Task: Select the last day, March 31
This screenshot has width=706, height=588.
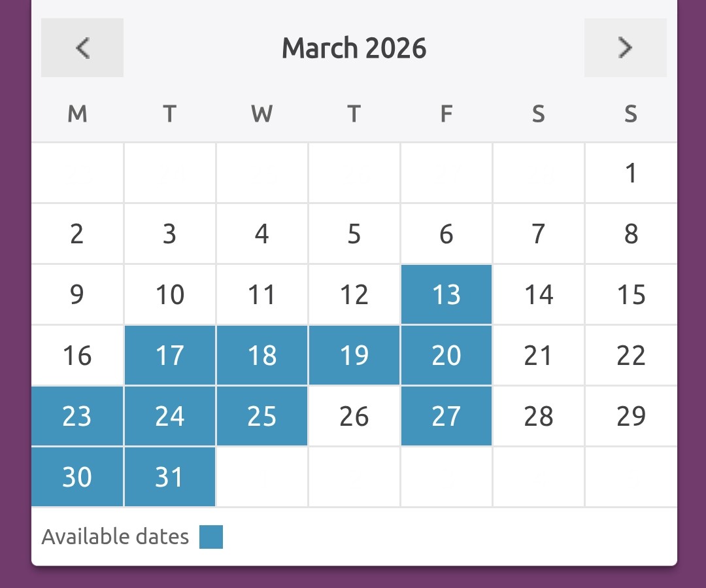Action: pos(170,477)
